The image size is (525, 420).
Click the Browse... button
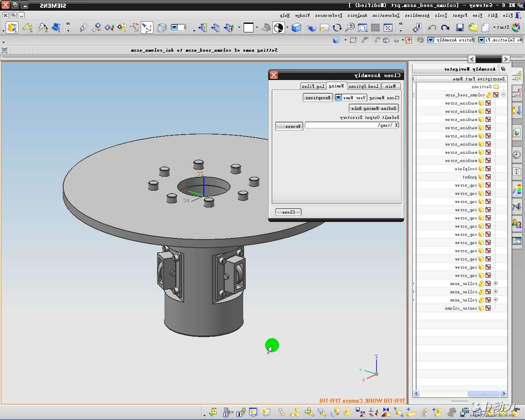tap(289, 126)
